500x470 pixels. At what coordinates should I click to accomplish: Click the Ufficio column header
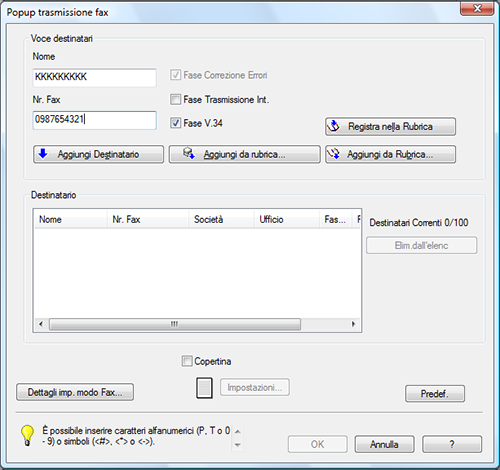pos(287,219)
